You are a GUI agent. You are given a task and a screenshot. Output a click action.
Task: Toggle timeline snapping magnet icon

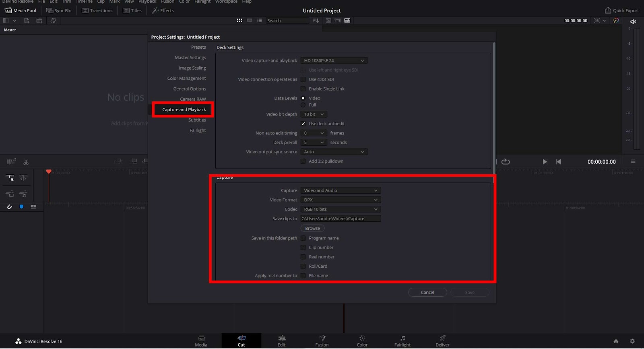(10, 207)
